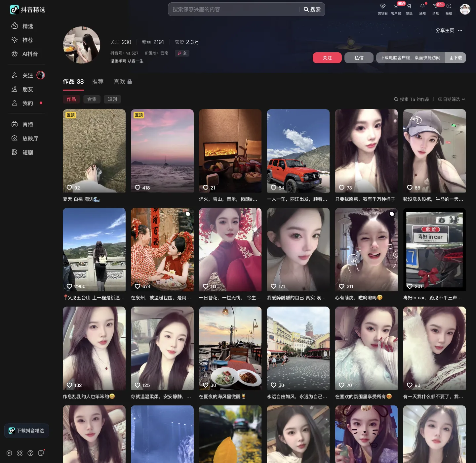Open the red jeep video 一人一车，丽江出发
Image resolution: width=476 pixels, height=463 pixels.
pos(298,151)
